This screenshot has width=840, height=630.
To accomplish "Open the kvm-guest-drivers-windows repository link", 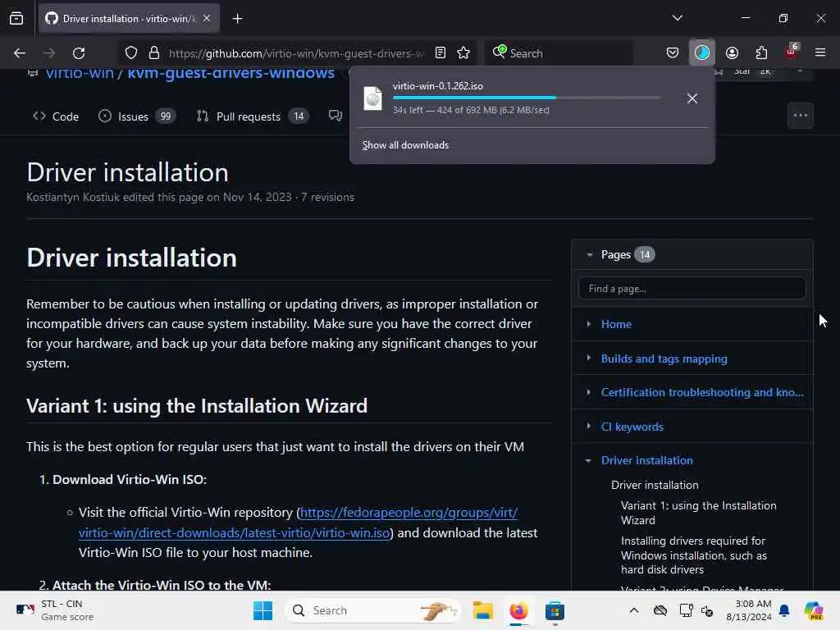I will click(x=231, y=73).
